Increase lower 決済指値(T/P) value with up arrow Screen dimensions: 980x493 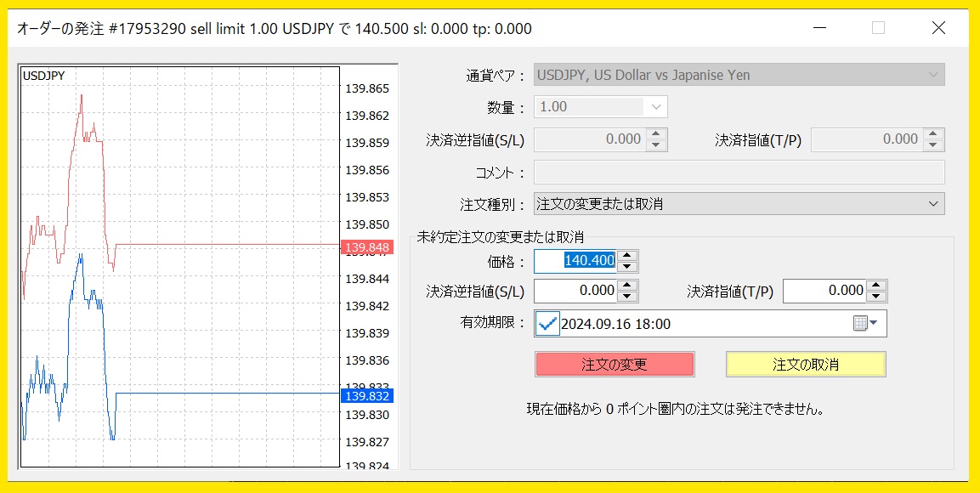[x=877, y=286]
